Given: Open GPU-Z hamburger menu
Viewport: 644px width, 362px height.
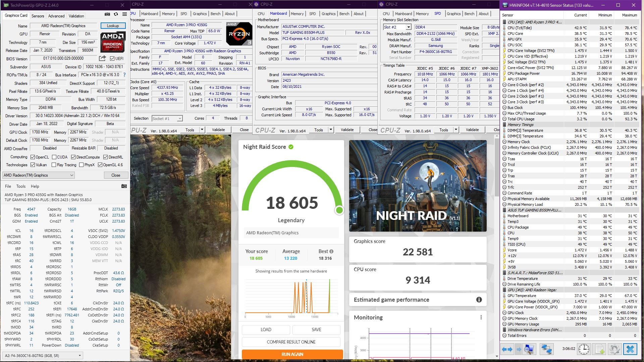Looking at the screenshot, I should 125,14.
